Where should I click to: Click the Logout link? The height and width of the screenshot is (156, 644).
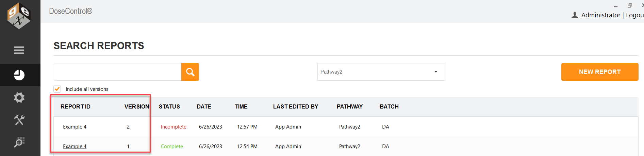tap(635, 15)
